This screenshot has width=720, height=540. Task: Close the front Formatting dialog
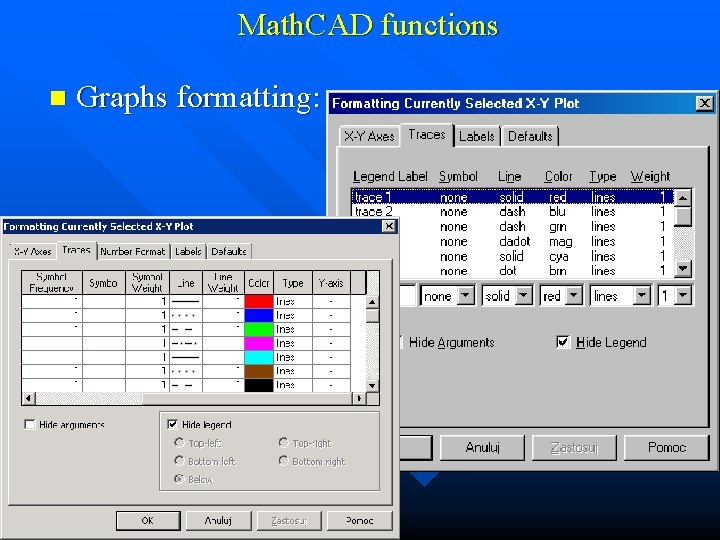click(388, 226)
